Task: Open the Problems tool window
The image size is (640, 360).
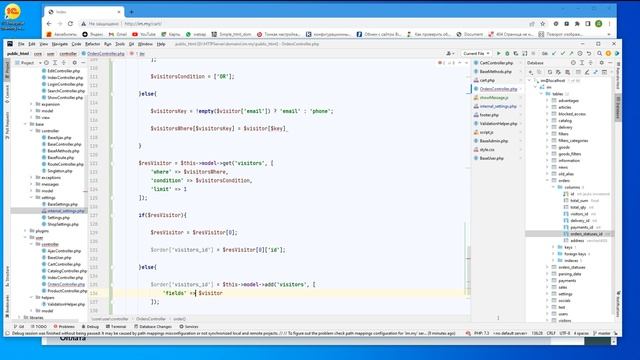Action: [64, 327]
